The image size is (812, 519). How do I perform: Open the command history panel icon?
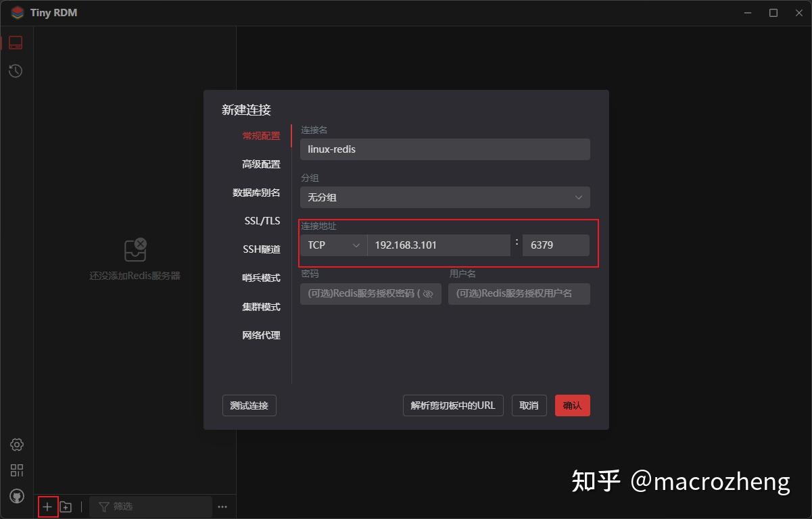[15, 70]
